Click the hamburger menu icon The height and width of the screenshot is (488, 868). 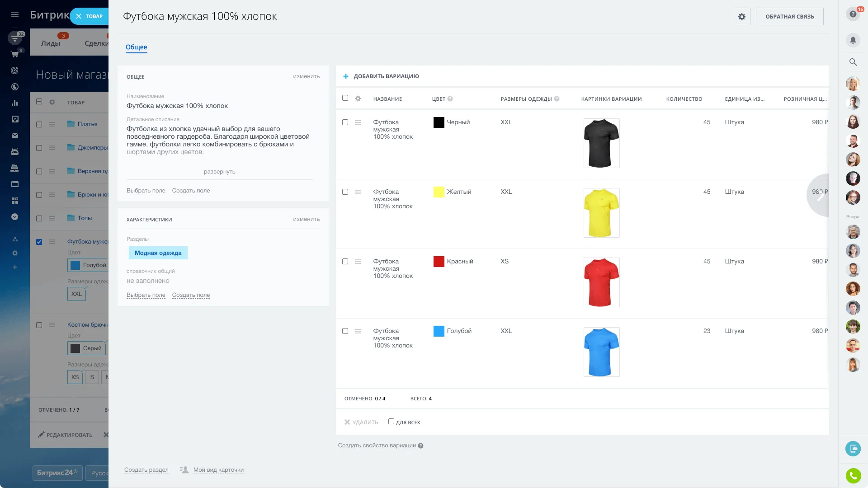coord(15,14)
